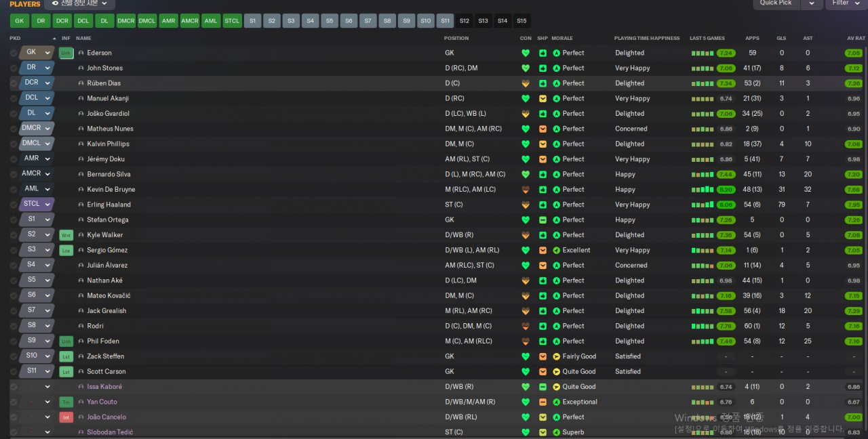Click Rúben Dias' orange condition heart icon
Image resolution: width=868 pixels, height=439 pixels.
coord(525,83)
